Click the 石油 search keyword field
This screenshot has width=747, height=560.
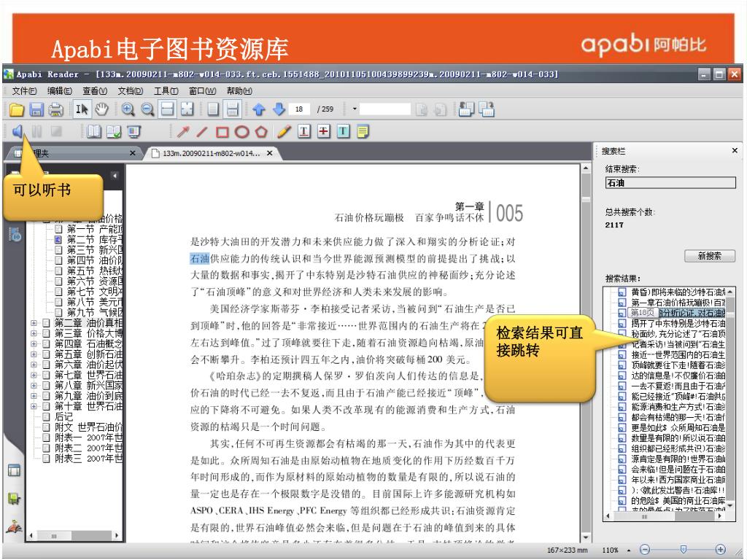pos(670,183)
